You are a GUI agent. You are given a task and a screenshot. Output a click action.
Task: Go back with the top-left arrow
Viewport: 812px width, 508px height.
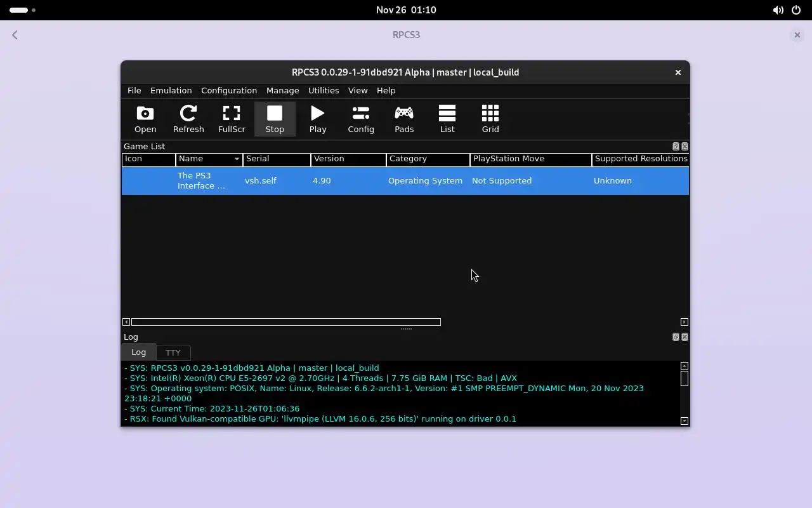click(x=15, y=35)
